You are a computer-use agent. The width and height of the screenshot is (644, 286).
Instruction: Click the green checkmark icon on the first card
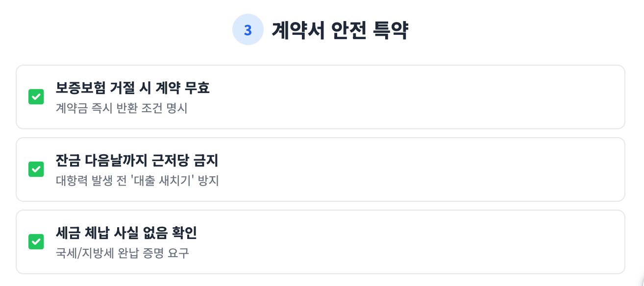[x=36, y=96]
